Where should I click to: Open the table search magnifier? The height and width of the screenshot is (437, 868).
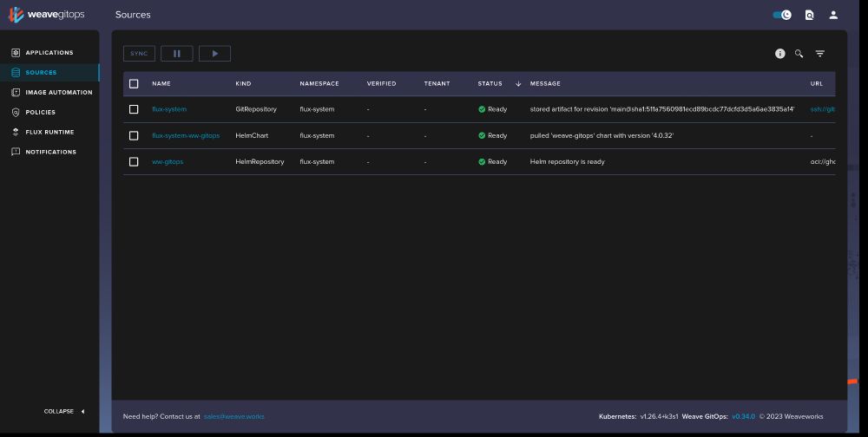799,54
